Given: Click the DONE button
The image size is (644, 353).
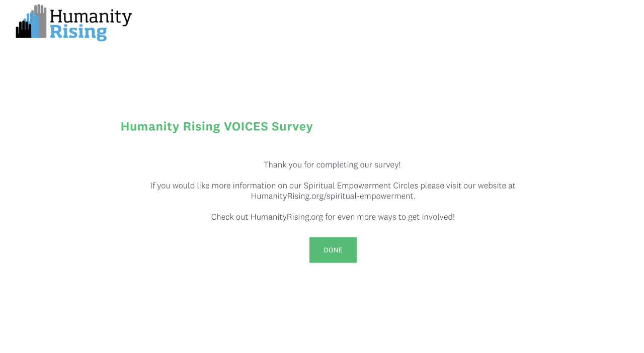Looking at the screenshot, I should click(333, 250).
